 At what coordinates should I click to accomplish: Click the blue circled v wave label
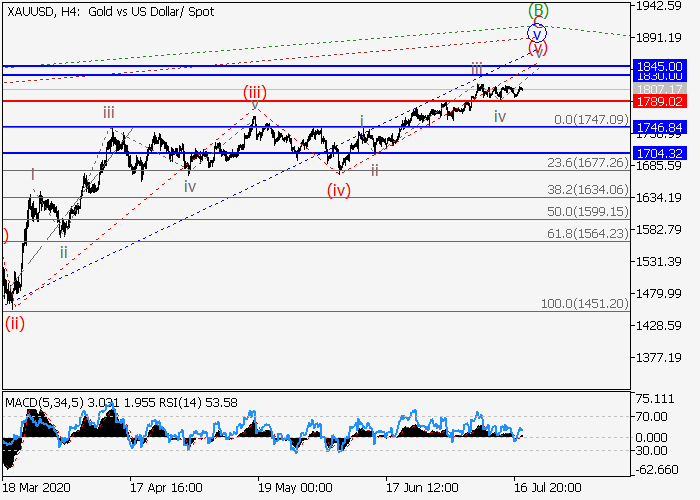(x=538, y=31)
